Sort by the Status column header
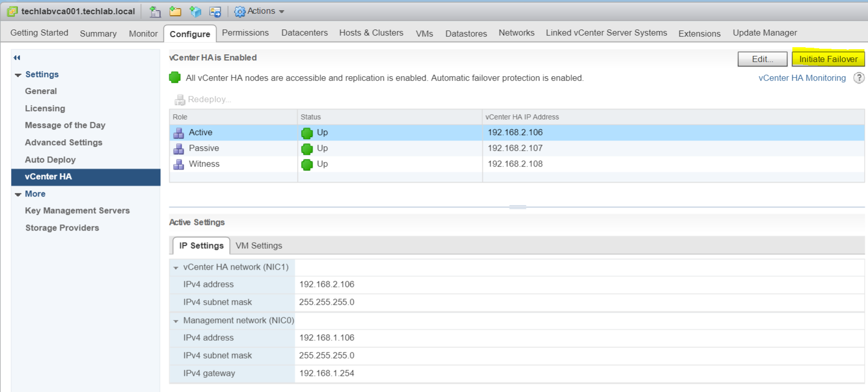The image size is (868, 392). coord(389,117)
